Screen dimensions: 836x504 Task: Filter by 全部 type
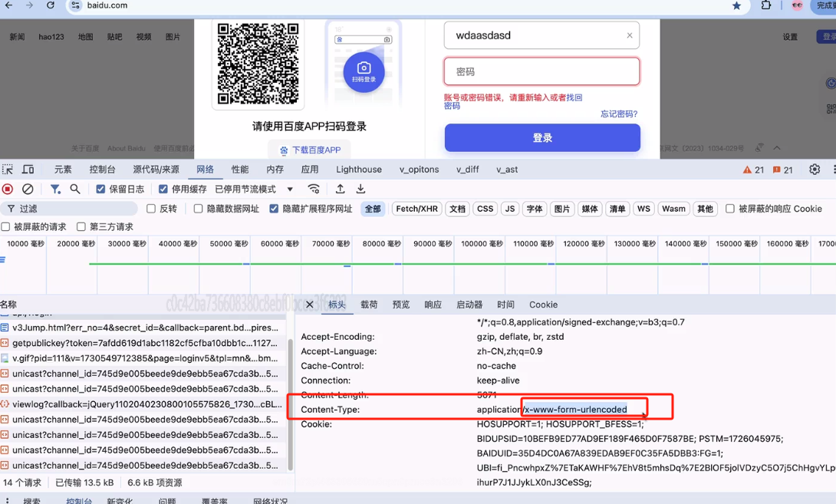[x=373, y=209]
